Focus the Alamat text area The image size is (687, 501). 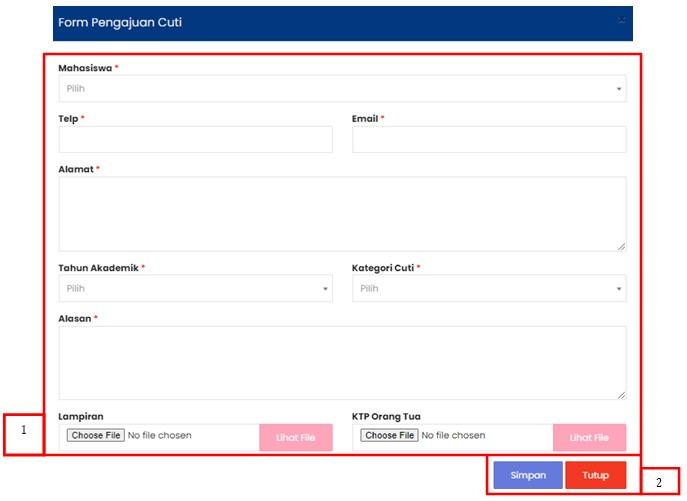(x=342, y=214)
